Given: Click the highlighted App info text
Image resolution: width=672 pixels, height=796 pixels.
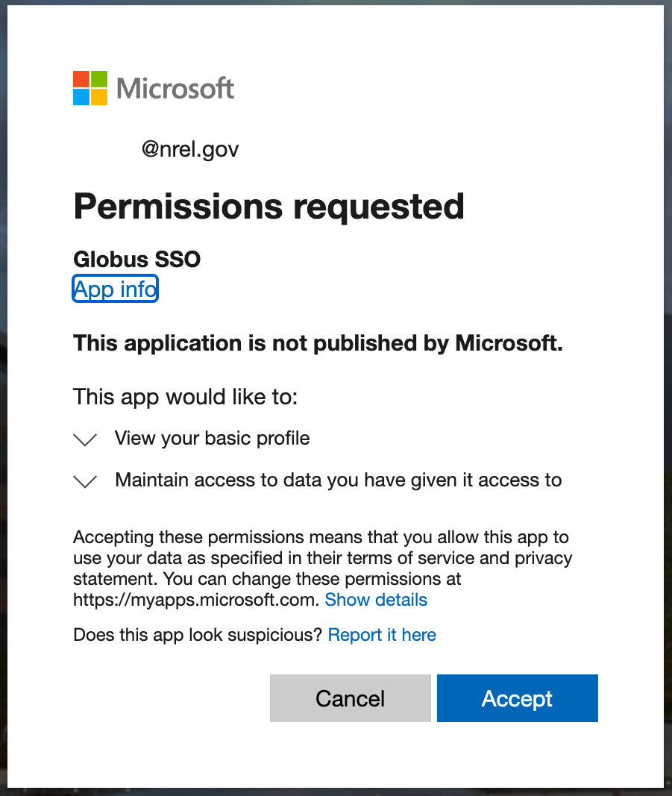Looking at the screenshot, I should [x=115, y=289].
